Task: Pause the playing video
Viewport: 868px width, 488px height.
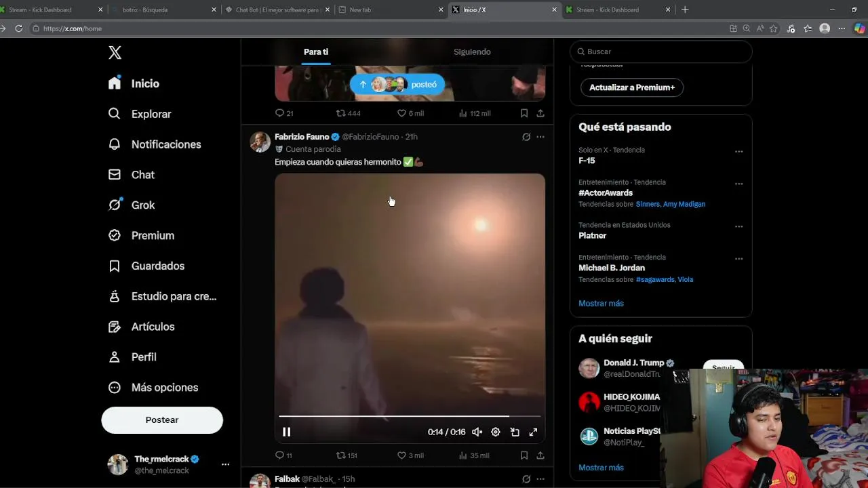Action: pos(286,432)
